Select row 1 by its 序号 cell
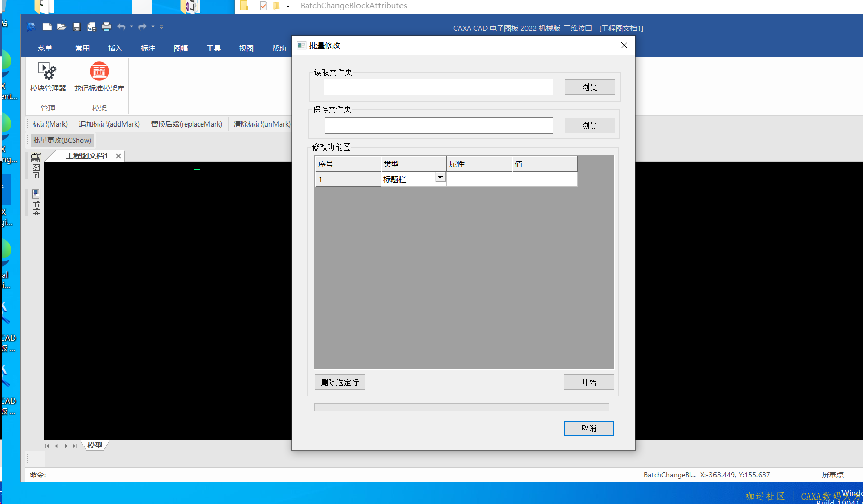This screenshot has height=504, width=863. [348, 179]
